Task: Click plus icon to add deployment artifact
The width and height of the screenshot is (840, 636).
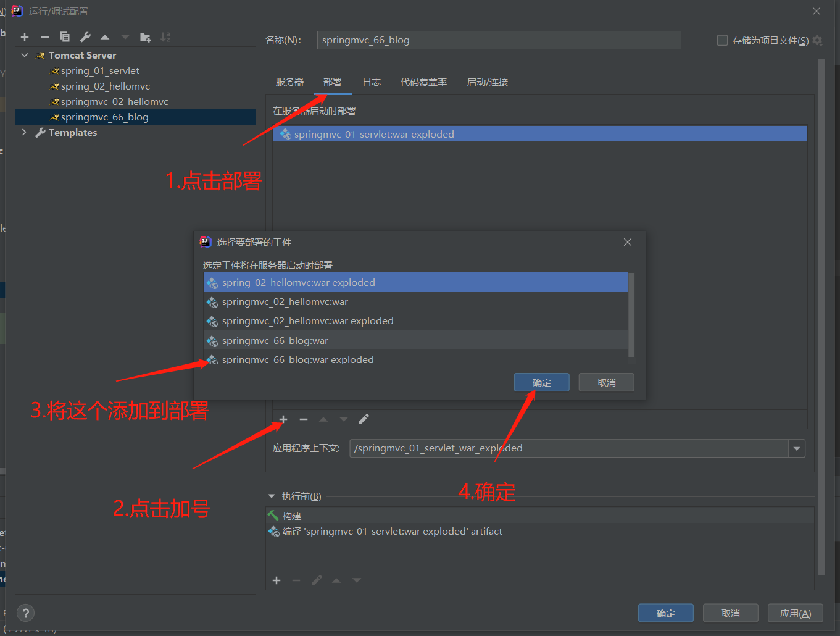Action: [x=283, y=419]
